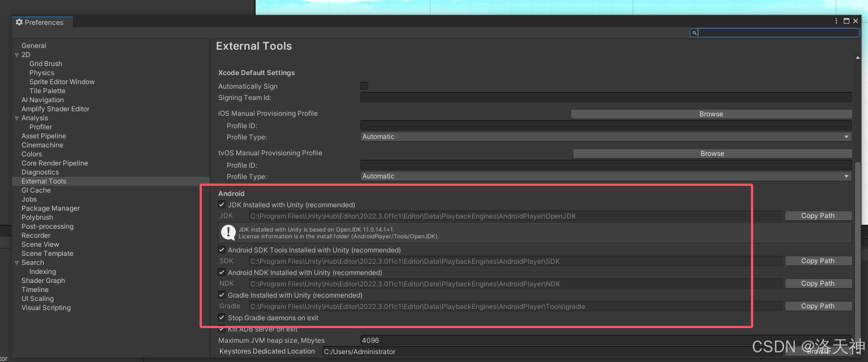Image resolution: width=868 pixels, height=362 pixels.
Task: Collapse the Analysis category arrow
Action: tap(17, 118)
